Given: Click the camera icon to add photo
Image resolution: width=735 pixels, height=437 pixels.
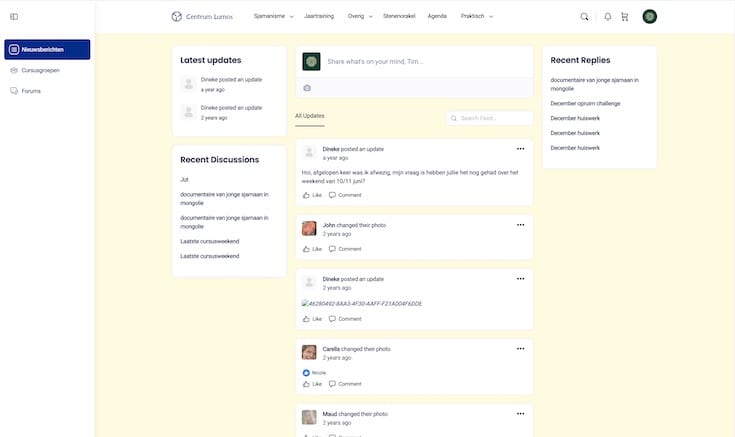Looking at the screenshot, I should [307, 88].
